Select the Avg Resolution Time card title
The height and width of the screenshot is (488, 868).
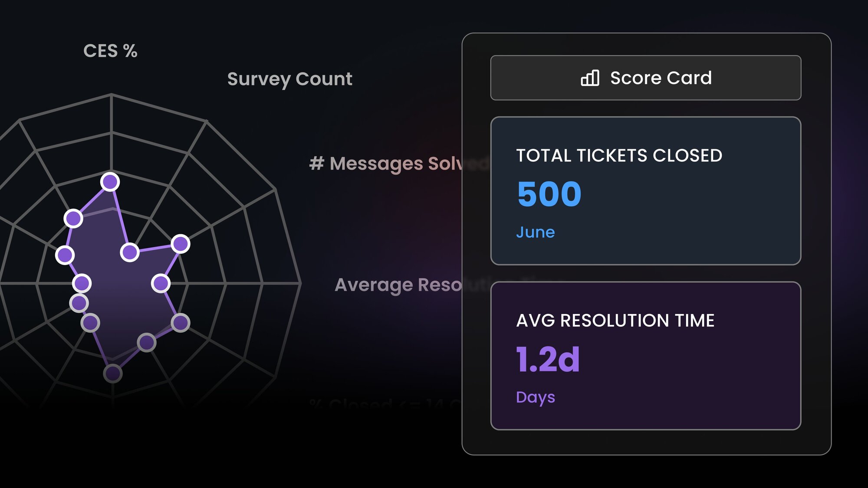615,321
